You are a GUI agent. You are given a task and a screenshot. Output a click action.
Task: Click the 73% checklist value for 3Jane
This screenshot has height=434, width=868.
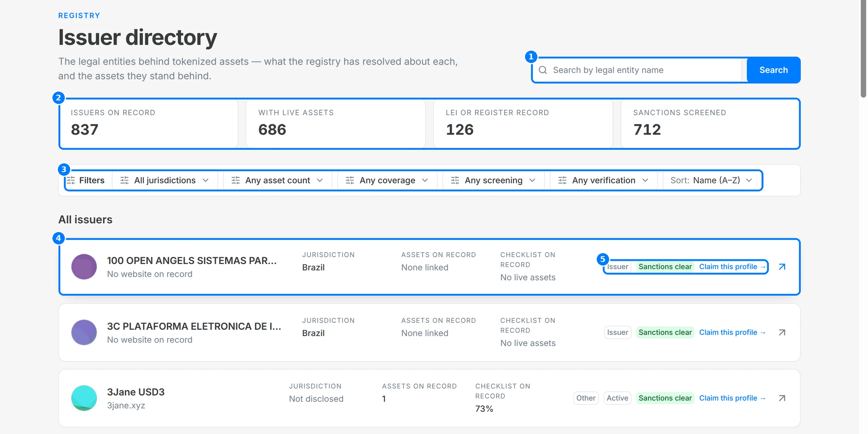(x=484, y=409)
